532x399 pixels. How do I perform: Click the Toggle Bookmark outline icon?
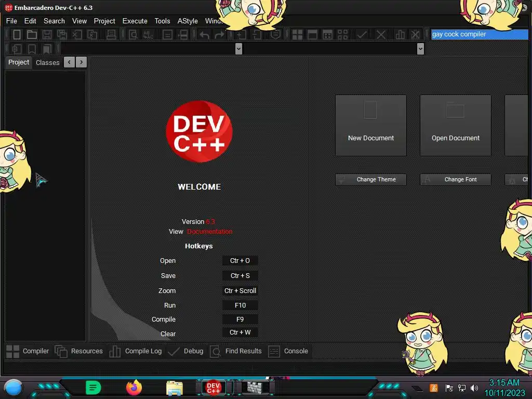pyautogui.click(x=32, y=49)
